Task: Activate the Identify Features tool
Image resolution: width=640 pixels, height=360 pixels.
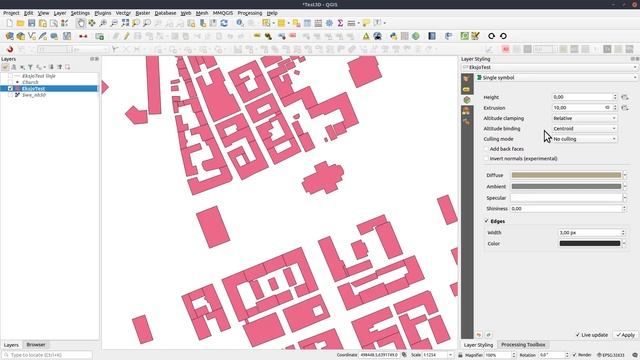Action: point(240,23)
